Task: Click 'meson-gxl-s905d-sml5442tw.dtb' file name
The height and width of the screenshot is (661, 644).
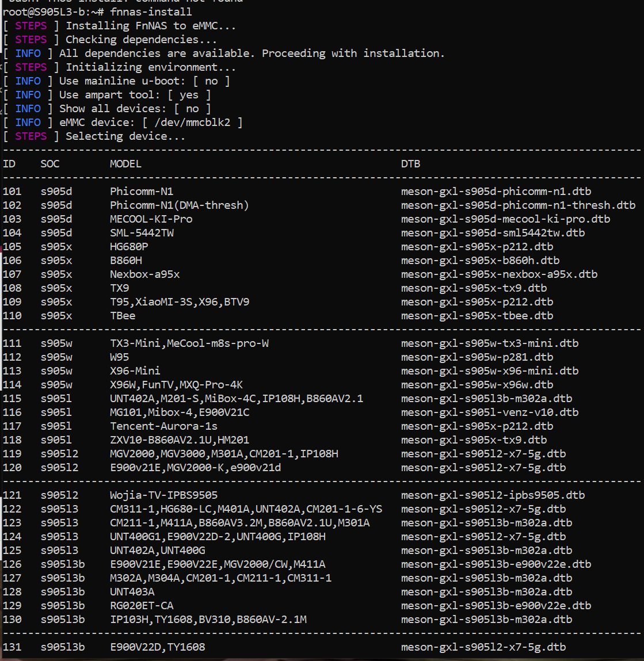Action: click(x=493, y=232)
